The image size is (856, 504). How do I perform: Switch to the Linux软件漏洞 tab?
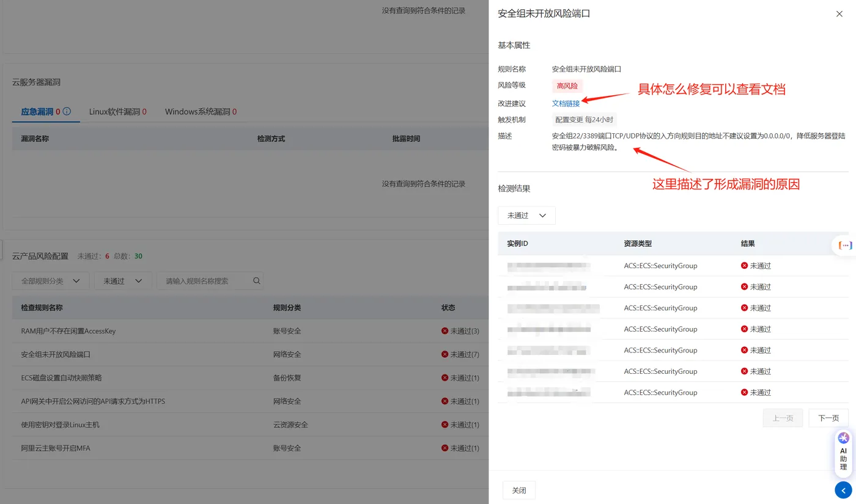point(117,112)
